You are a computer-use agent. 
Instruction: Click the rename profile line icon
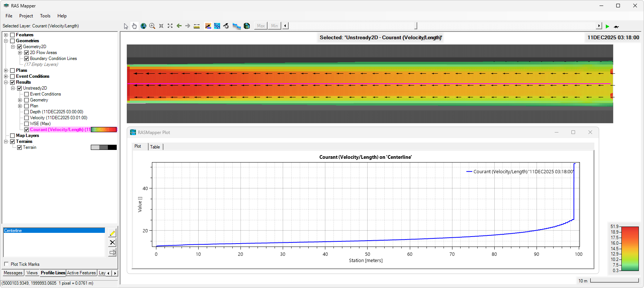click(x=113, y=252)
